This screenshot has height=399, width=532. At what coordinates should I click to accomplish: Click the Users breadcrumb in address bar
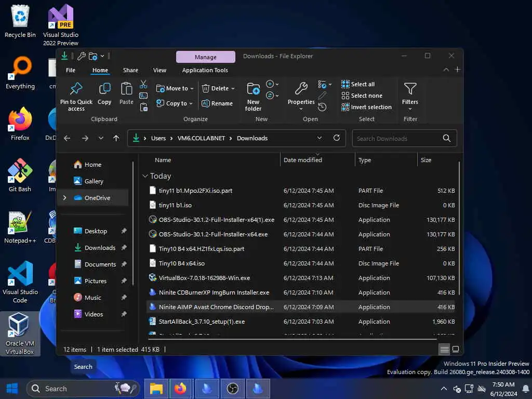tap(158, 138)
